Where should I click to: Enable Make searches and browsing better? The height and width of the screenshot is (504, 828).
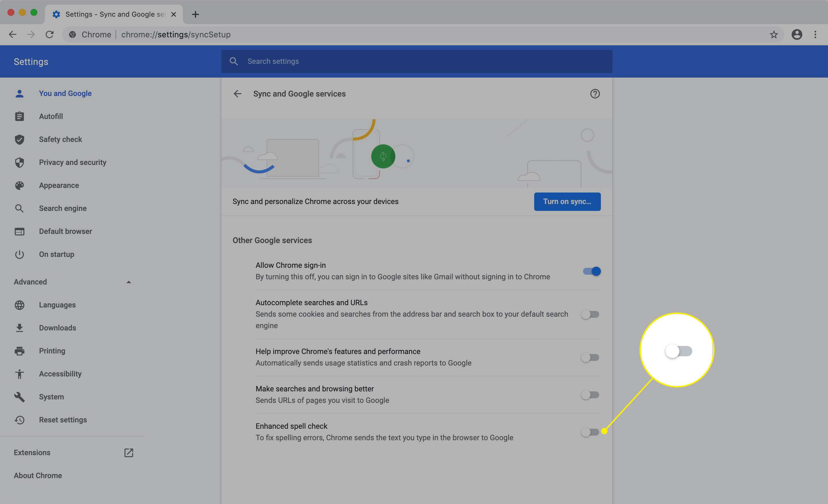[x=590, y=395]
